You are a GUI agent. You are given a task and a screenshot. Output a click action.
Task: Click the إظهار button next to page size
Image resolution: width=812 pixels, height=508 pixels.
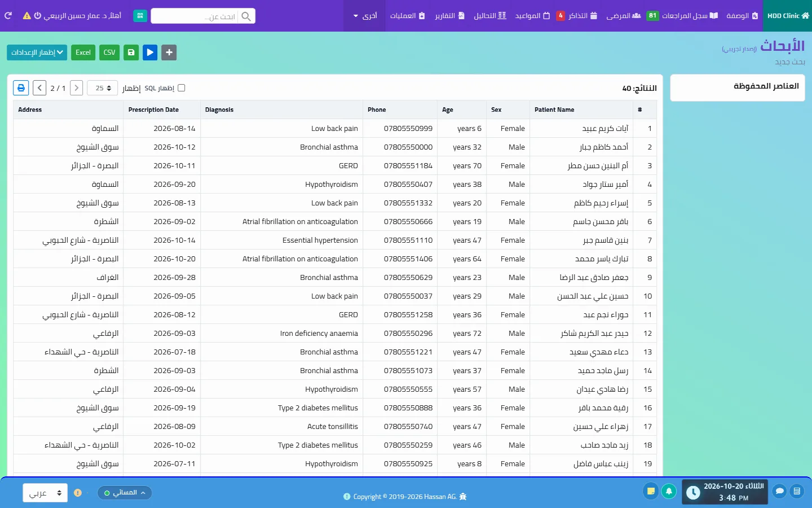click(x=131, y=88)
